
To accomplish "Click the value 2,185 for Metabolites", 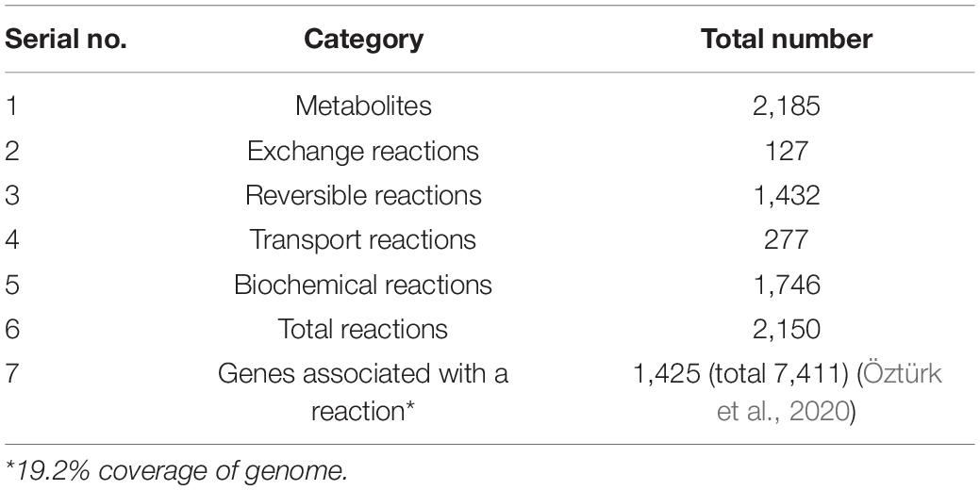I will [x=787, y=106].
